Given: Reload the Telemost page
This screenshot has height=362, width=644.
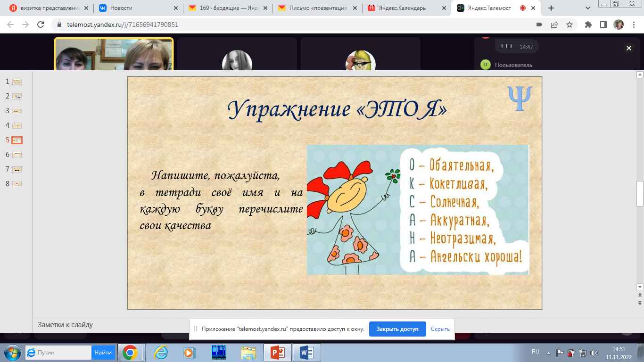Looking at the screenshot, I should pos(41,25).
